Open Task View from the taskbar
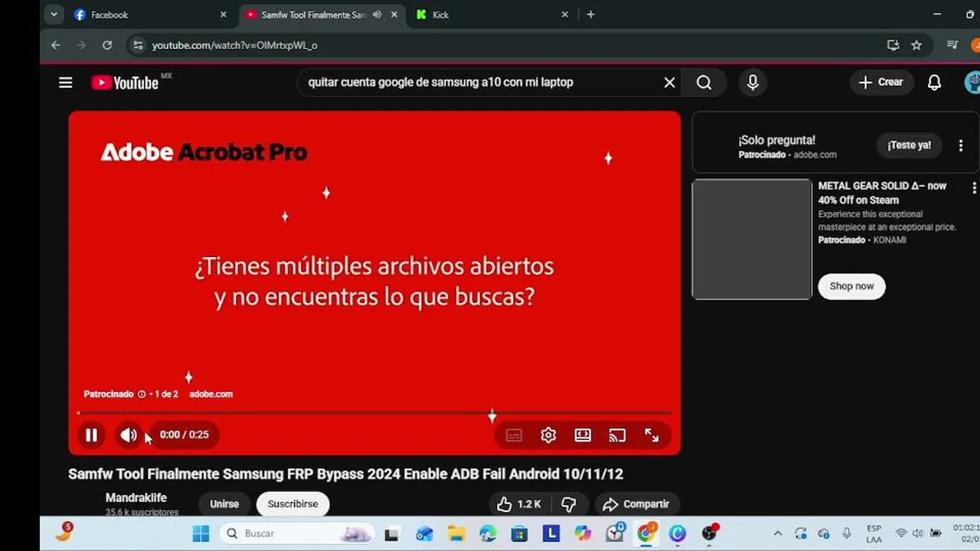This screenshot has width=980, height=551. pyautogui.click(x=392, y=533)
